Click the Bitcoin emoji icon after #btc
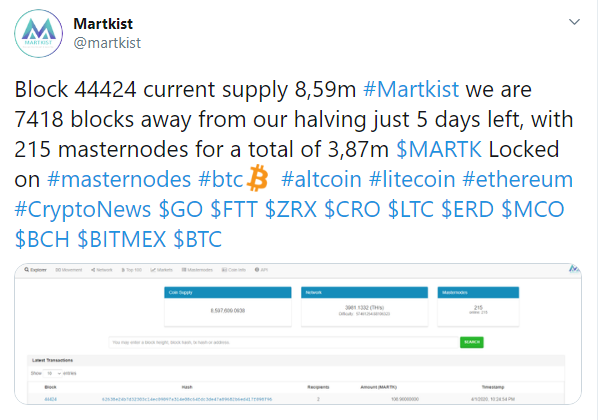The width and height of the screenshot is (599, 420). [257, 178]
